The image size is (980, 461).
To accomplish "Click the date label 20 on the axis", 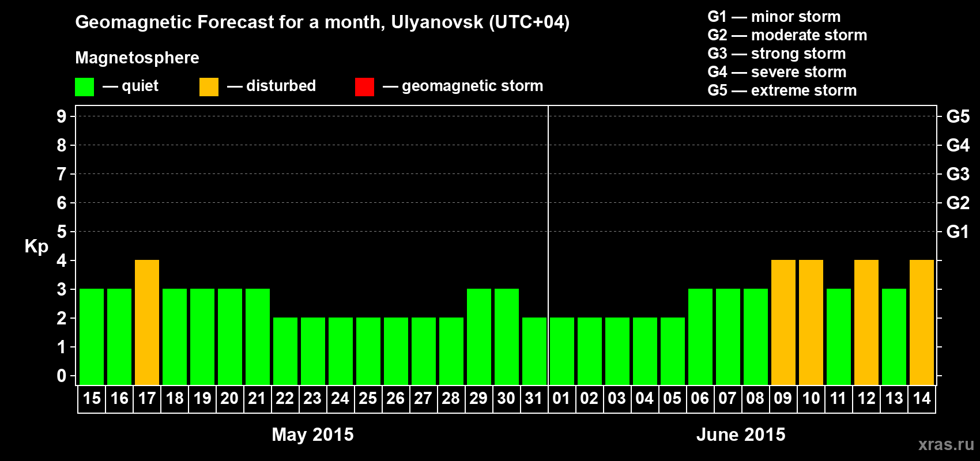I will pyautogui.click(x=230, y=399).
